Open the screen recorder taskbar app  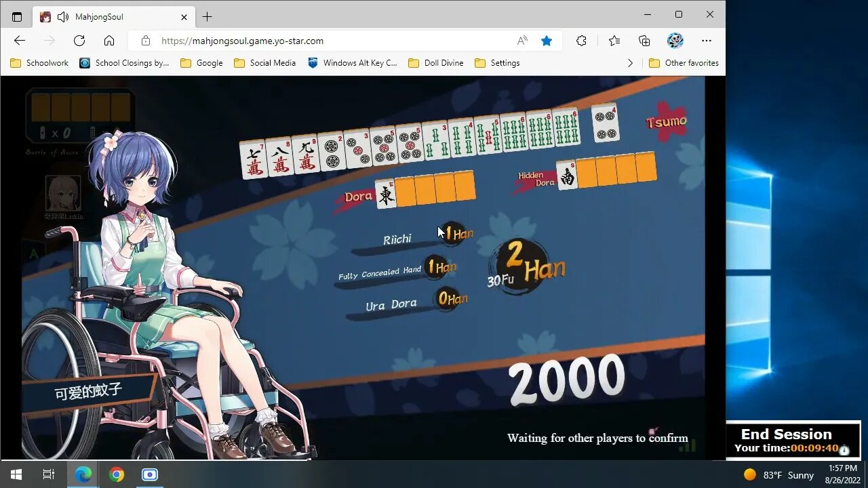(150, 474)
